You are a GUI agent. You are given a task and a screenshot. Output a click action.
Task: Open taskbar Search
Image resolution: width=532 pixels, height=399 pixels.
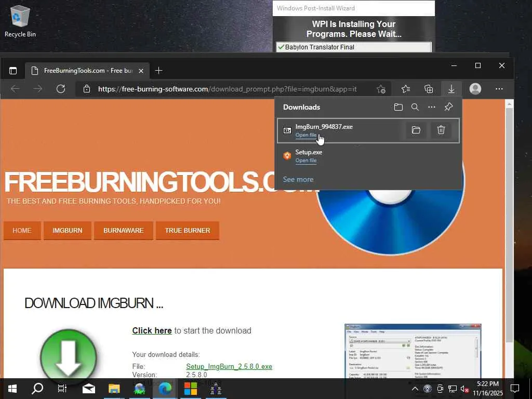tap(37, 389)
